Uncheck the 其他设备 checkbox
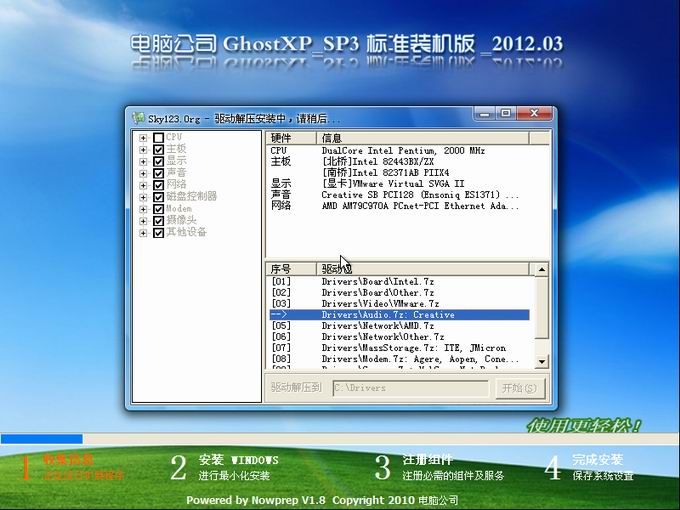 tap(158, 233)
